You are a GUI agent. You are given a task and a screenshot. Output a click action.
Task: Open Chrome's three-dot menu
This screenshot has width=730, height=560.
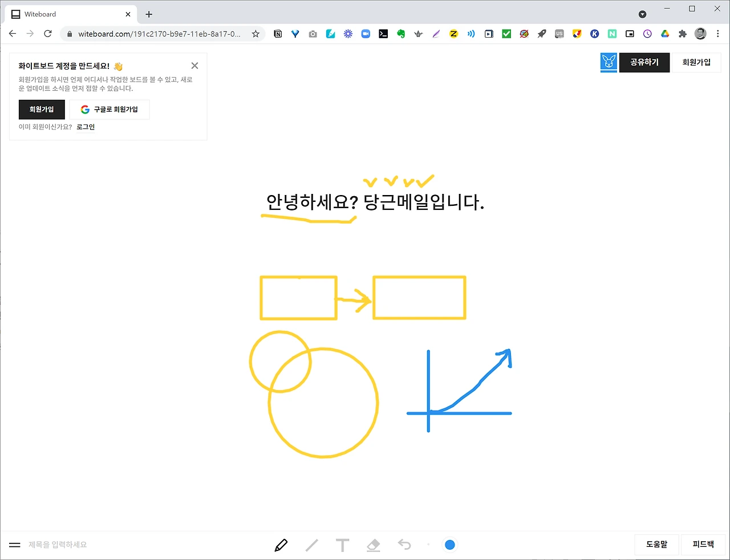coord(717,34)
